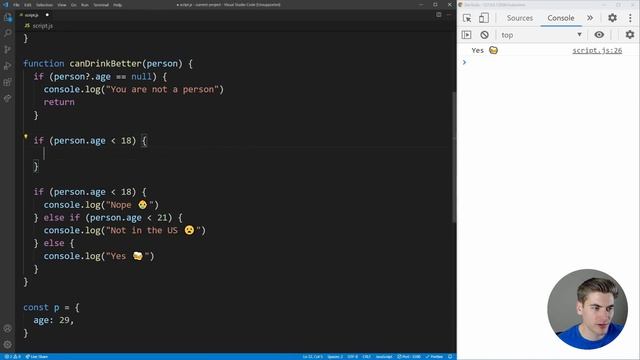The image size is (640, 360).
Task: Click the 'Not in the US' log line
Action: click(x=125, y=230)
